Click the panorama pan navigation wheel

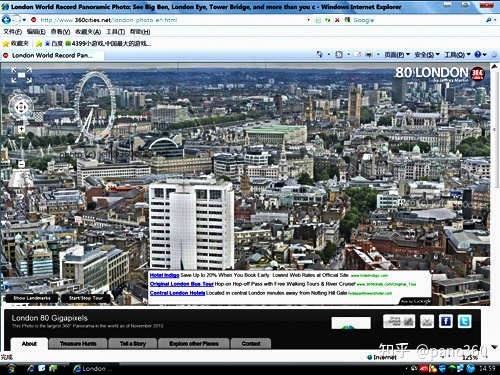(21, 107)
